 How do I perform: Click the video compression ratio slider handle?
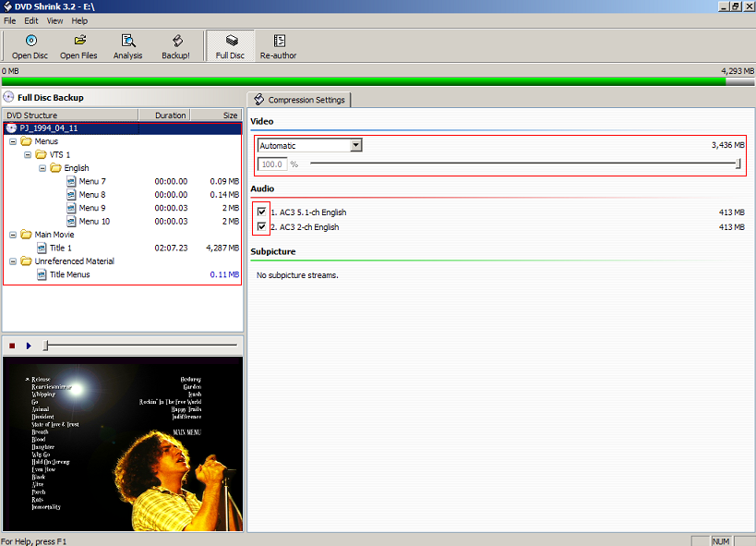coord(738,164)
